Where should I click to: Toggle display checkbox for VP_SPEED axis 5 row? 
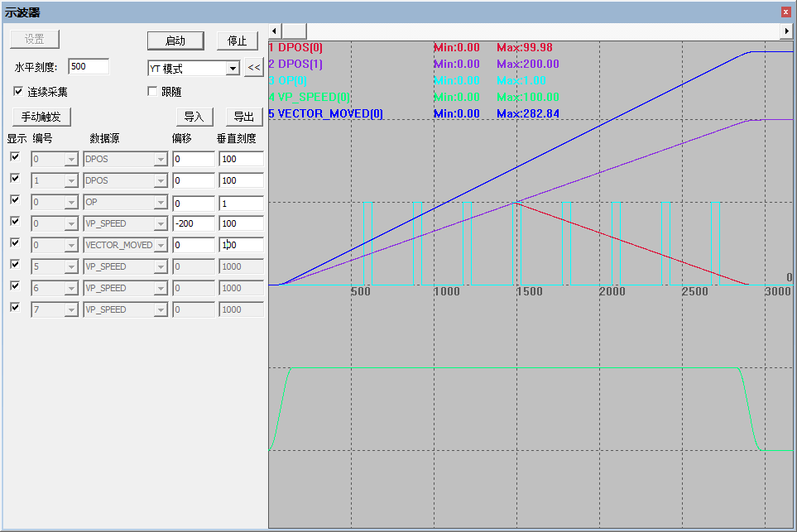tap(15, 264)
